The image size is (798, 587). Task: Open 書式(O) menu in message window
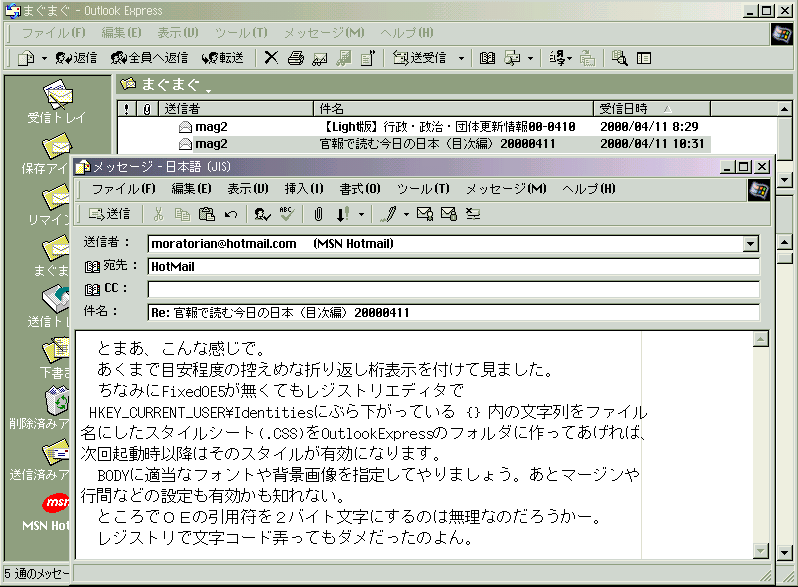coord(360,189)
